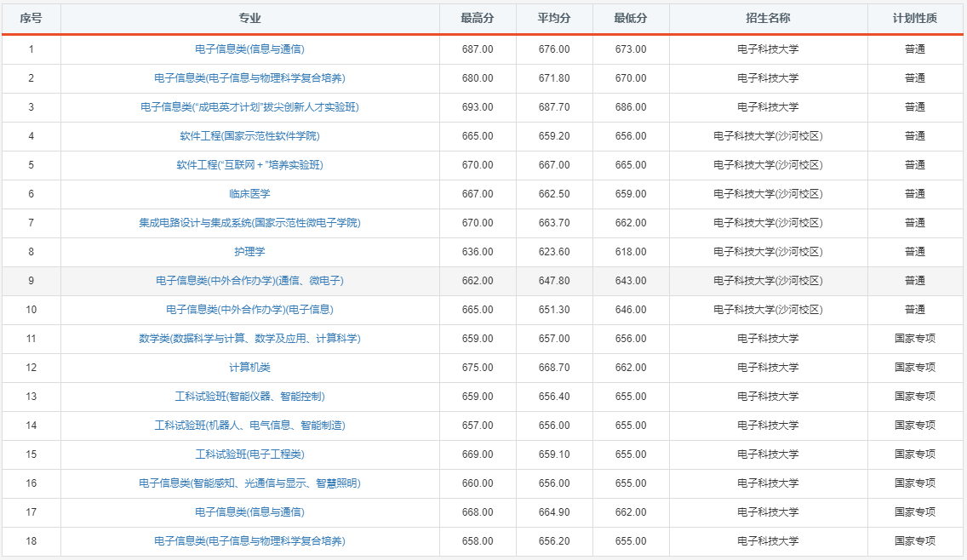Viewport: 967px width, 560px height.
Task: Select highest score 669.00 cell
Action: pos(478,455)
